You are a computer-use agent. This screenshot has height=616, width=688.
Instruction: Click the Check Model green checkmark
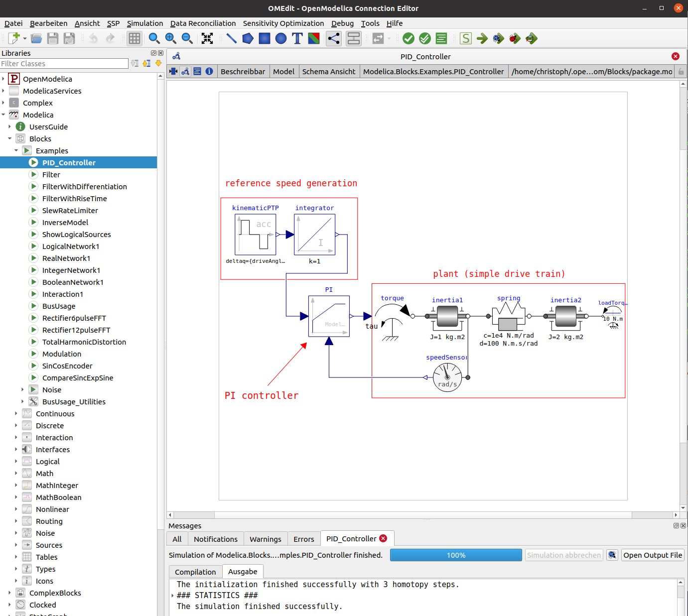click(x=409, y=38)
